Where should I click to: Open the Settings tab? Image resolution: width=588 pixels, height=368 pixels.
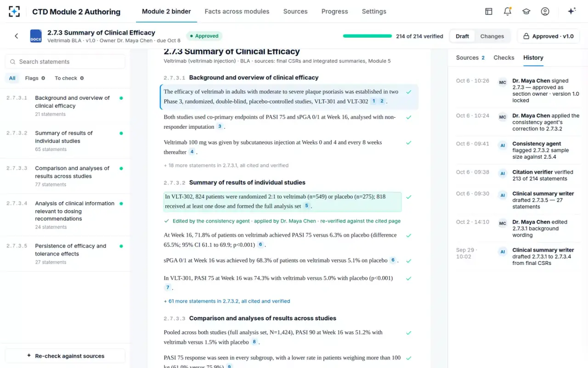[374, 11]
